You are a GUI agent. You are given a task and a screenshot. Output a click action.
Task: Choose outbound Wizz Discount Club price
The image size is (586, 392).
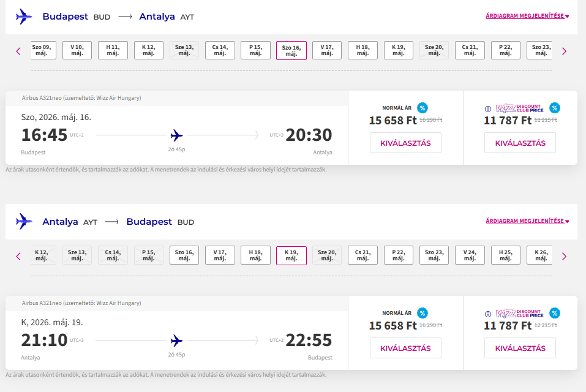520,143
